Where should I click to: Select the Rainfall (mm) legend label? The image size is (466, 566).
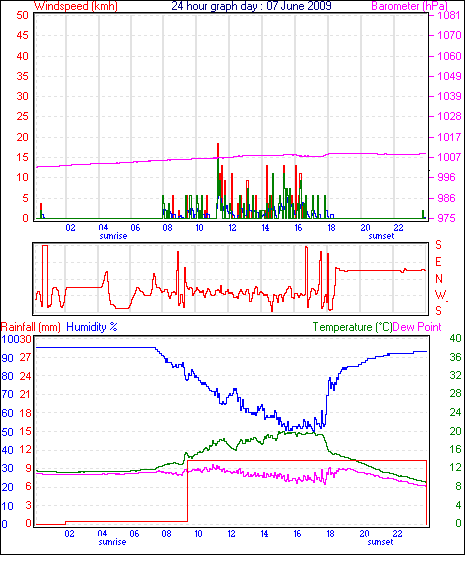(x=31, y=327)
